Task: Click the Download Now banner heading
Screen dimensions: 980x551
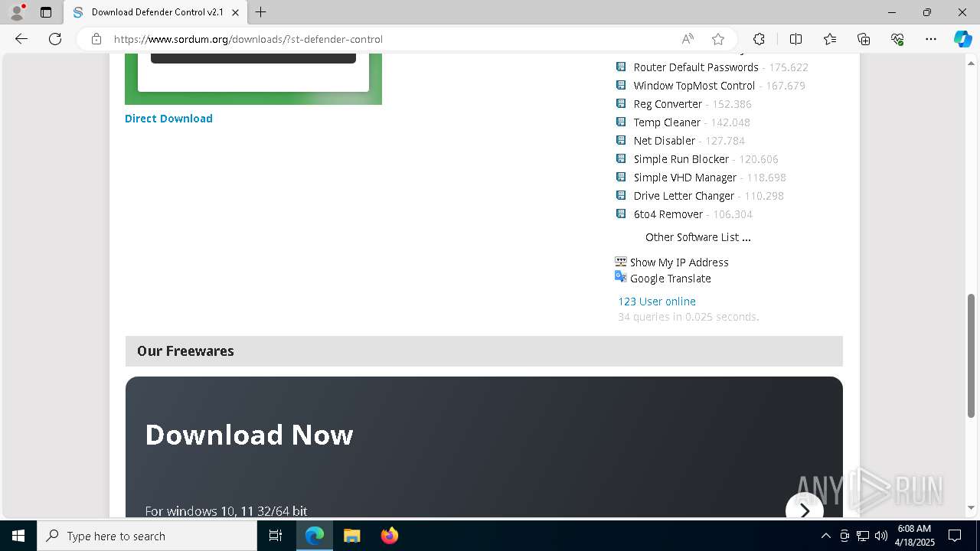Action: pos(249,435)
